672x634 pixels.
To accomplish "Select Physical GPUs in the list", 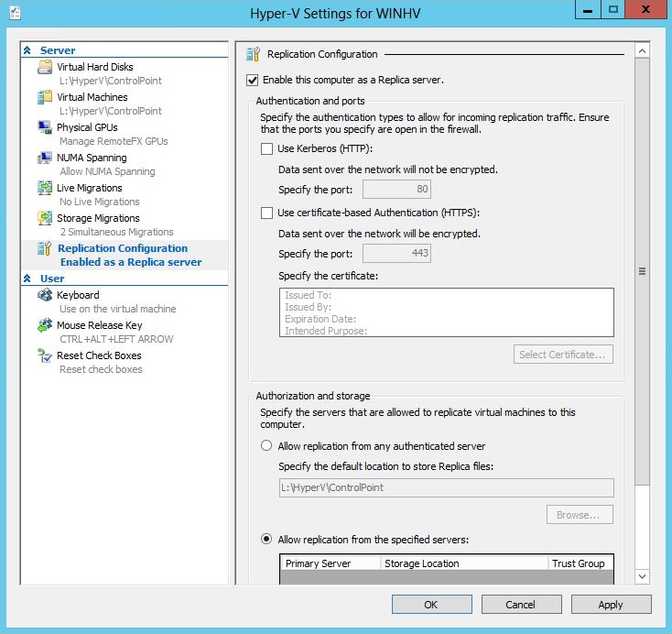I will click(x=87, y=127).
